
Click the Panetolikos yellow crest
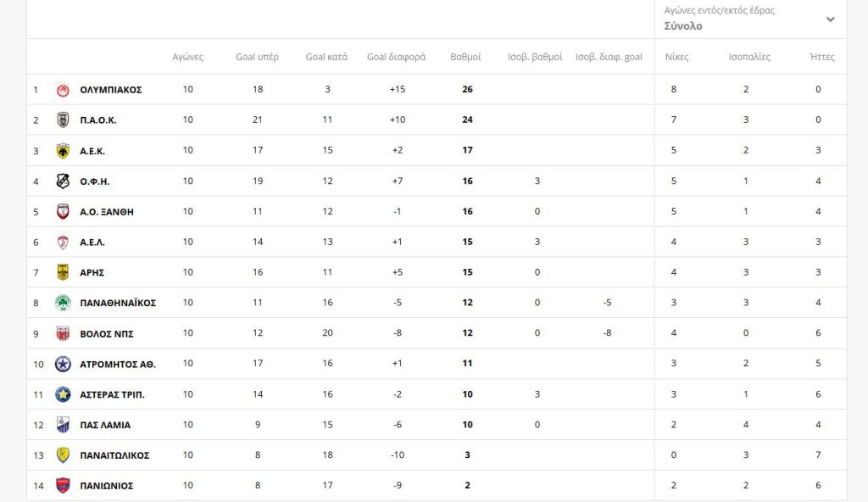[x=63, y=455]
